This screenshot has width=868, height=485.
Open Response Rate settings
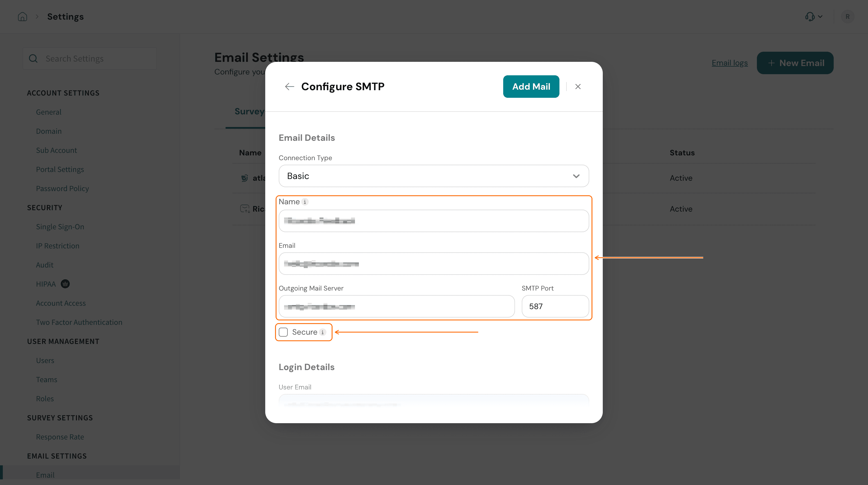(60, 437)
